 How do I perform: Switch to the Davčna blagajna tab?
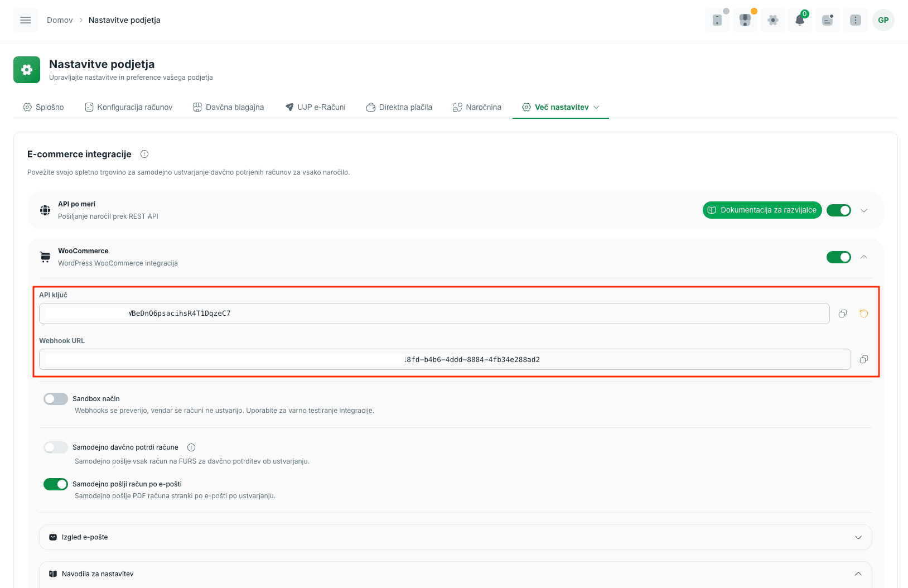coord(229,107)
